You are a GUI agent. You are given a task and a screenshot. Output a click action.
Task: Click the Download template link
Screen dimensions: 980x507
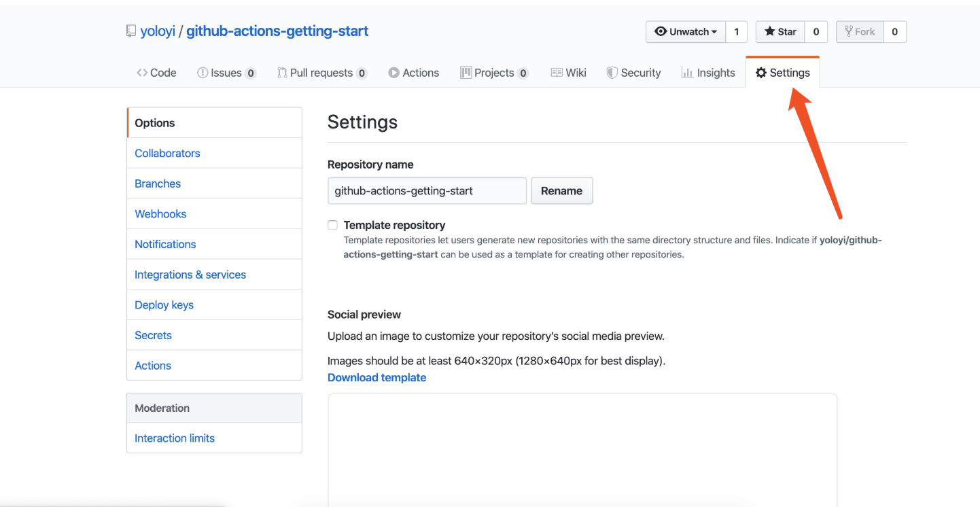coord(377,377)
